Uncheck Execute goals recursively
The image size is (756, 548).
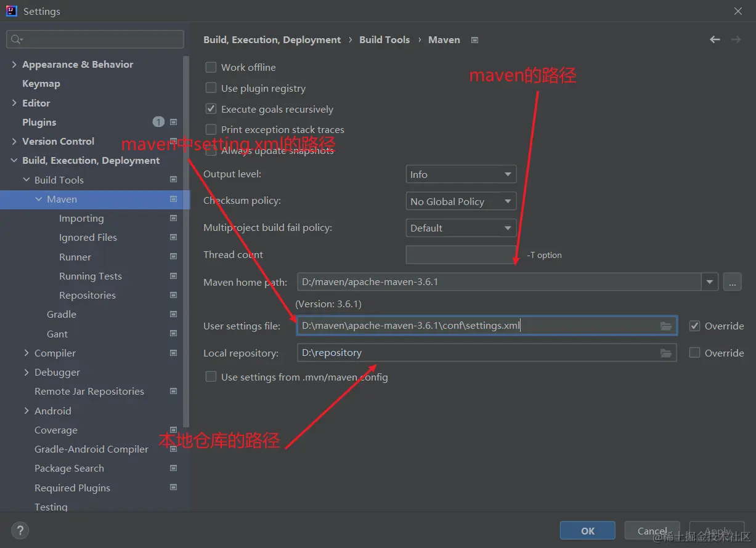tap(211, 109)
